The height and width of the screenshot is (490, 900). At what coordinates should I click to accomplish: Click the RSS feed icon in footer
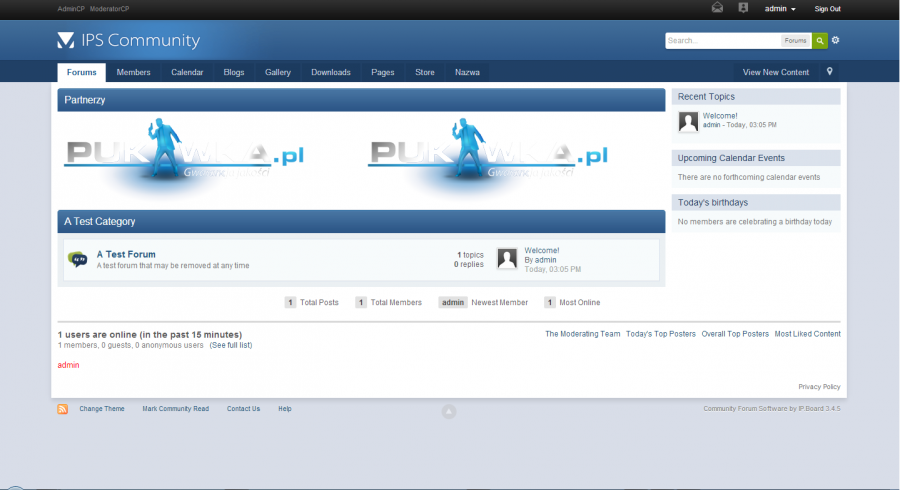(63, 409)
